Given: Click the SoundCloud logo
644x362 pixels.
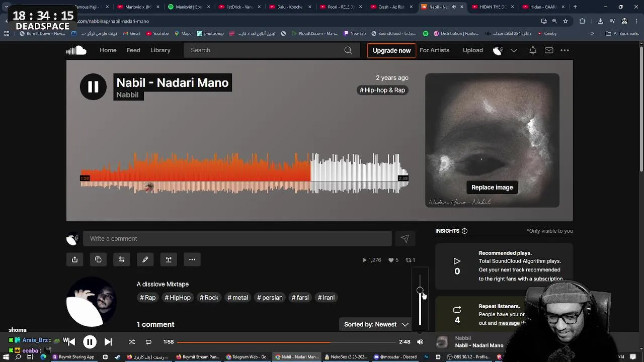Looking at the screenshot, I should tap(76, 50).
